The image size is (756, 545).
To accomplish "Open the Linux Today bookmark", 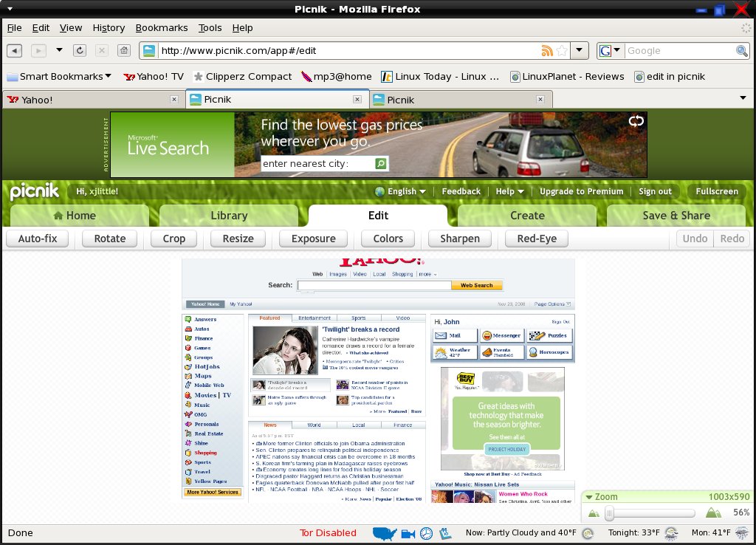I will pos(440,77).
